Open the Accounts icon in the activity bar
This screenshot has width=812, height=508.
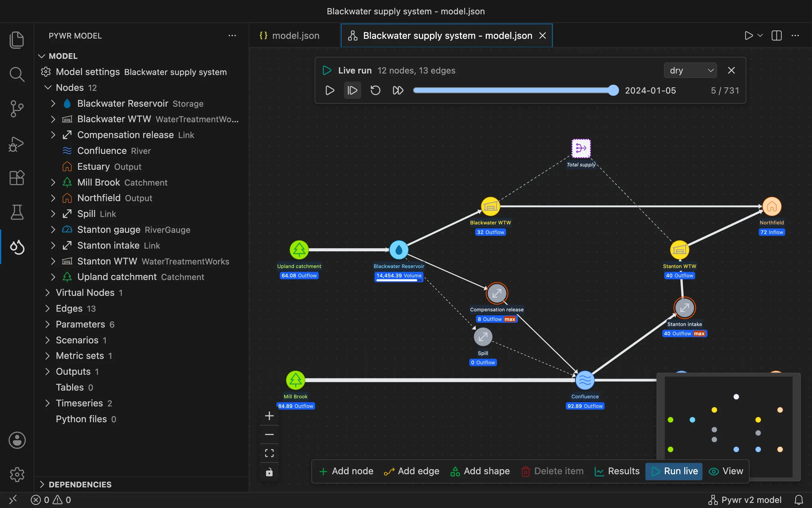pyautogui.click(x=17, y=440)
